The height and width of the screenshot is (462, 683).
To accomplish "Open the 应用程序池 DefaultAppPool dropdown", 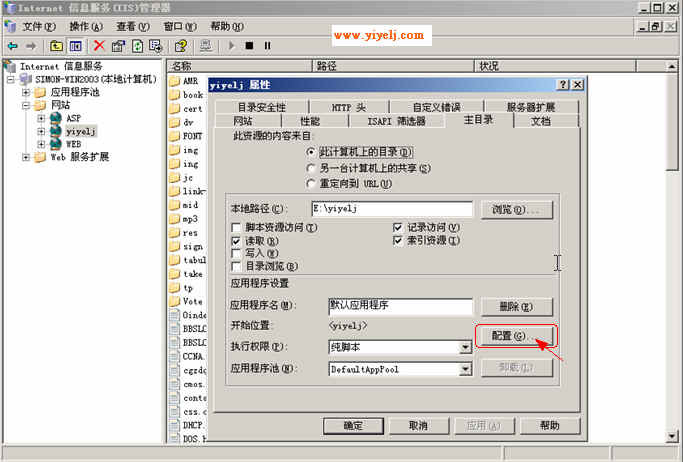I will pos(466,369).
